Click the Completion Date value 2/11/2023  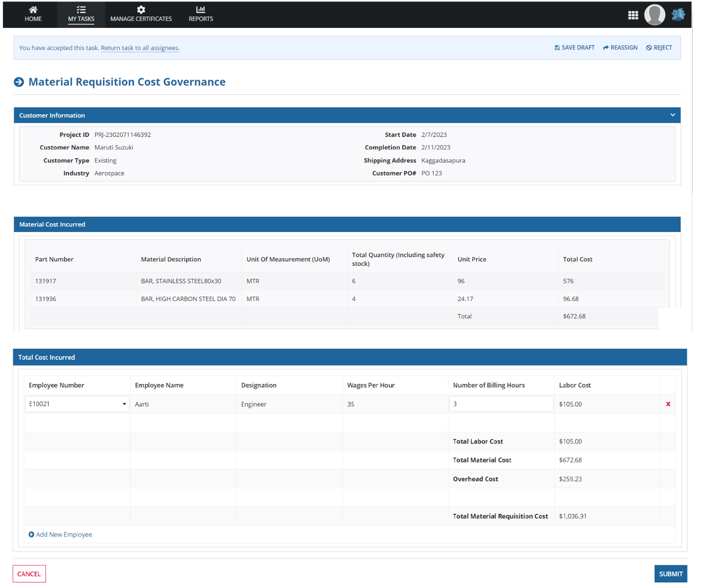[x=436, y=147]
